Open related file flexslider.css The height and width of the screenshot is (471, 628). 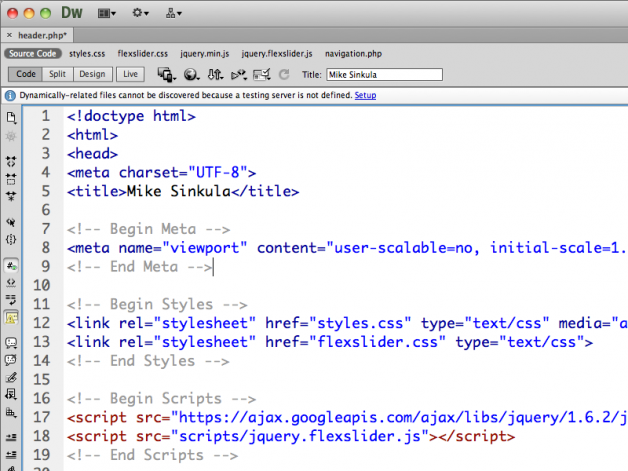[143, 54]
